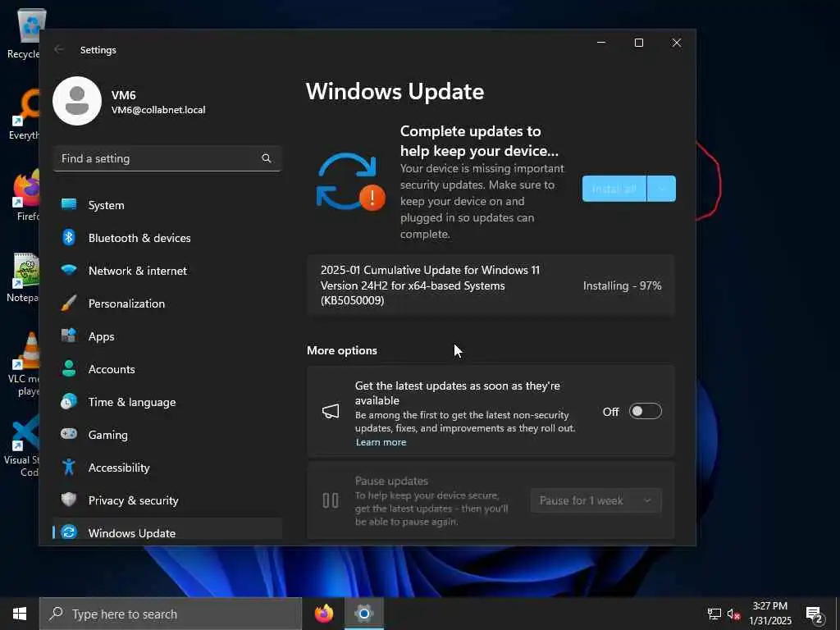Select Apps in the sidebar
The width and height of the screenshot is (840, 630).
click(x=167, y=336)
